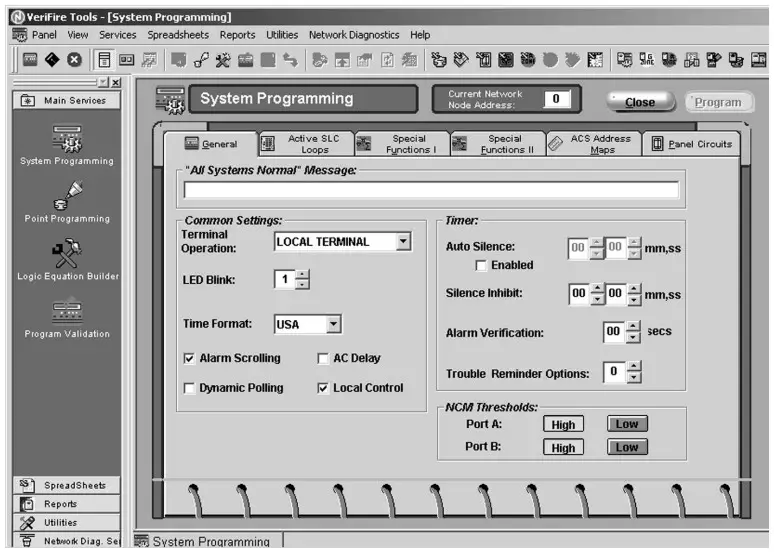Click the Close button
Screen dimensions: 774x558
tap(640, 102)
